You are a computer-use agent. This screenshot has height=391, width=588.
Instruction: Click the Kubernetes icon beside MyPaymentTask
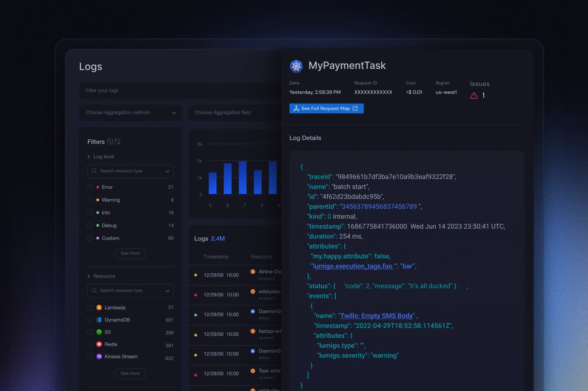[x=296, y=65]
